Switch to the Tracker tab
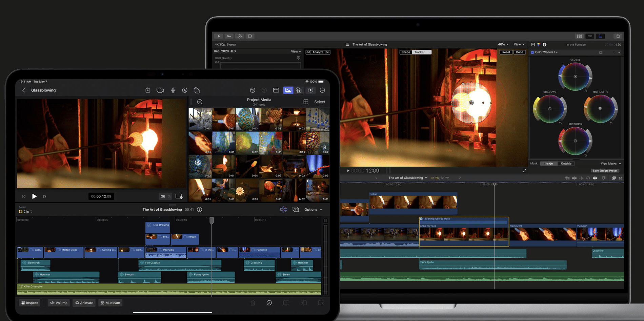644x321 pixels. 419,52
